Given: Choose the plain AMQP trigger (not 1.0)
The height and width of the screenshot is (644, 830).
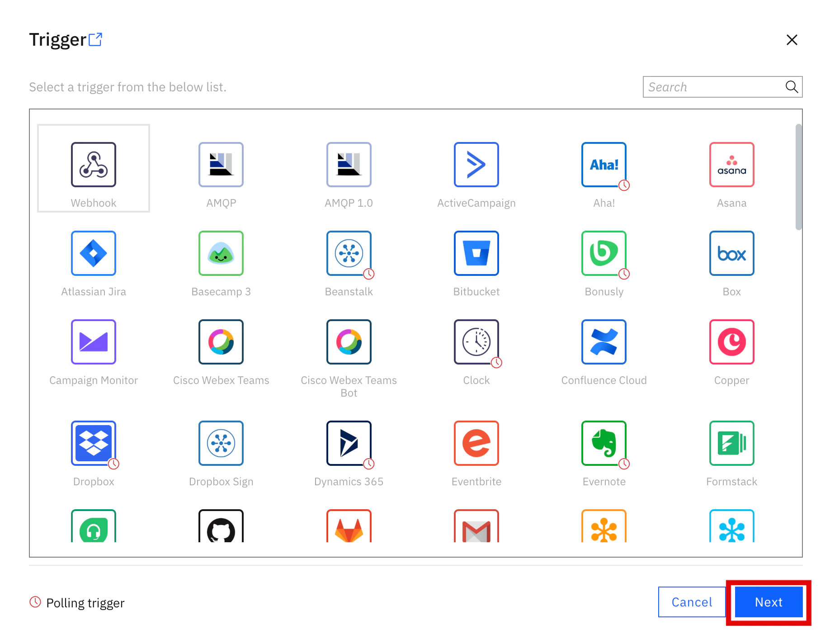Looking at the screenshot, I should 221,165.
